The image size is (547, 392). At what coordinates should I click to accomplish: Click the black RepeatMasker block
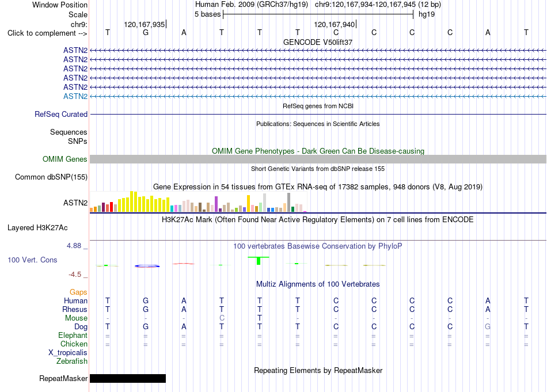(x=128, y=379)
